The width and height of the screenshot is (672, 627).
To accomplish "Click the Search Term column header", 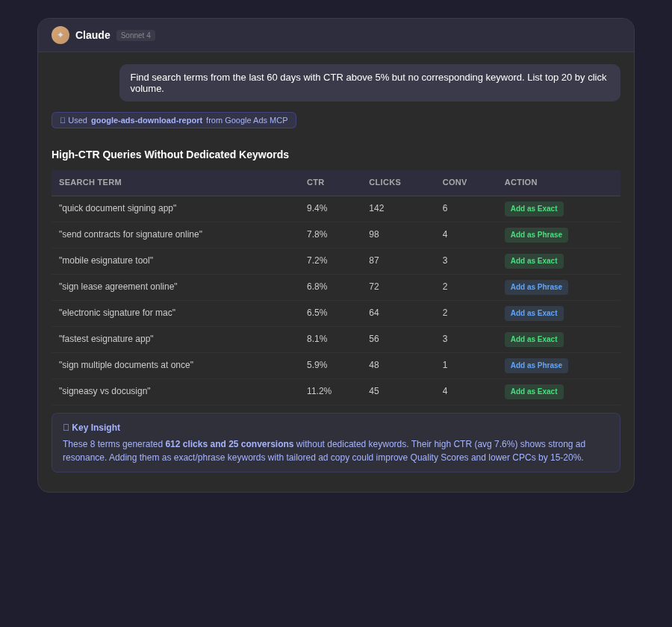I will (90, 182).
